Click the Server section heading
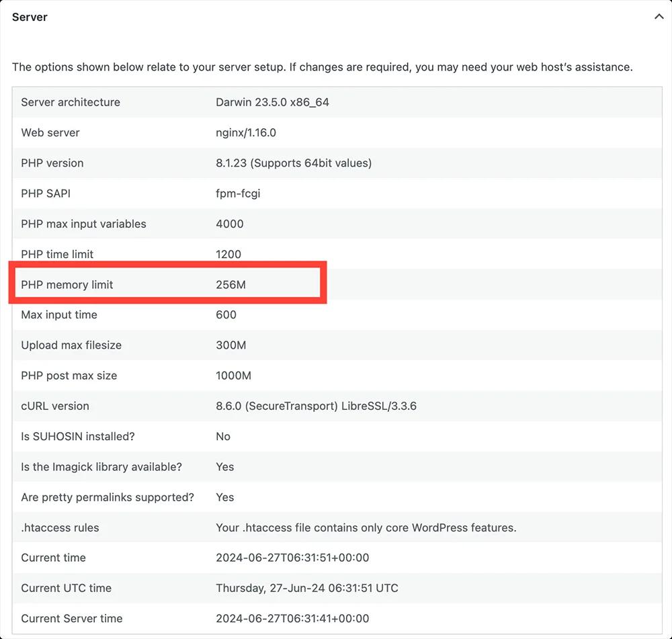 click(30, 17)
